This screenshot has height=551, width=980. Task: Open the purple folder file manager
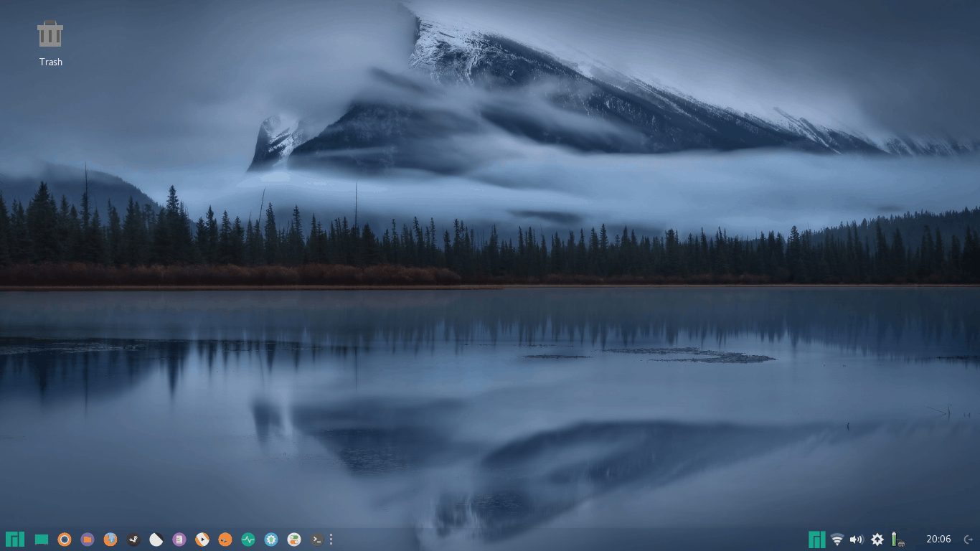pos(88,540)
